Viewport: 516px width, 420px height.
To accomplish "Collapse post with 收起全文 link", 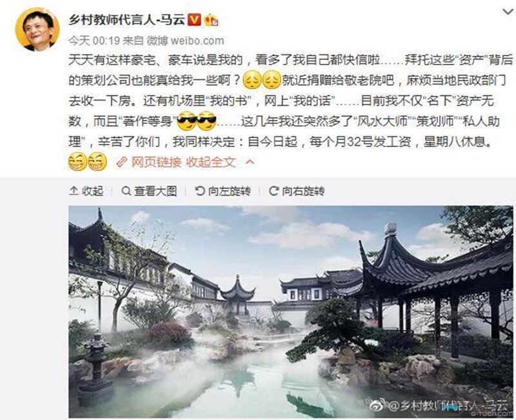I will [211, 162].
